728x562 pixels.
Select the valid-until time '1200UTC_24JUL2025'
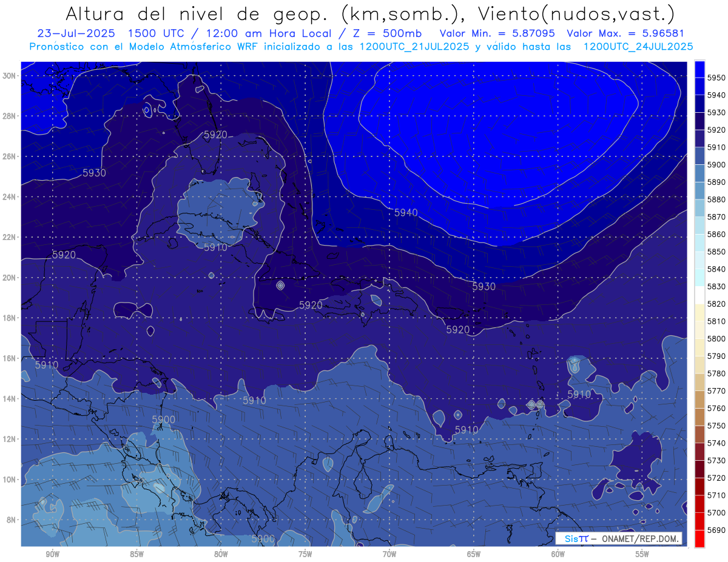[x=638, y=46]
